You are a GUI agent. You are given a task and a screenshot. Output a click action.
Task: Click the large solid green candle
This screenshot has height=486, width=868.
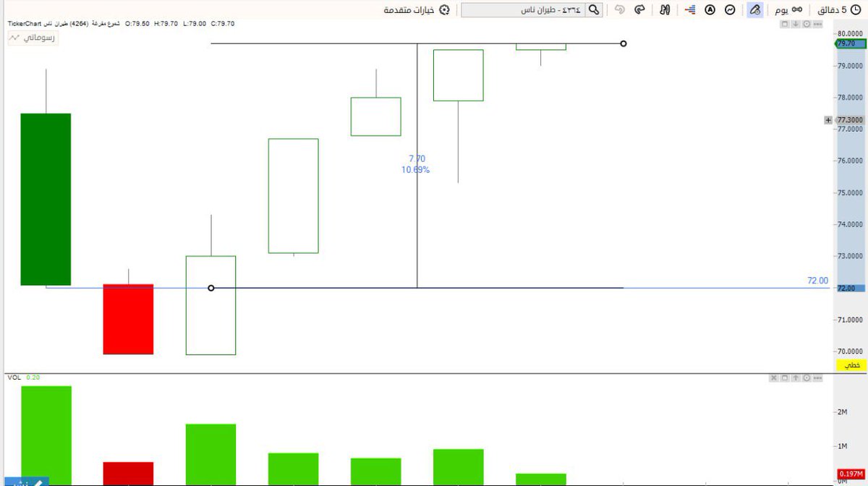click(x=46, y=199)
